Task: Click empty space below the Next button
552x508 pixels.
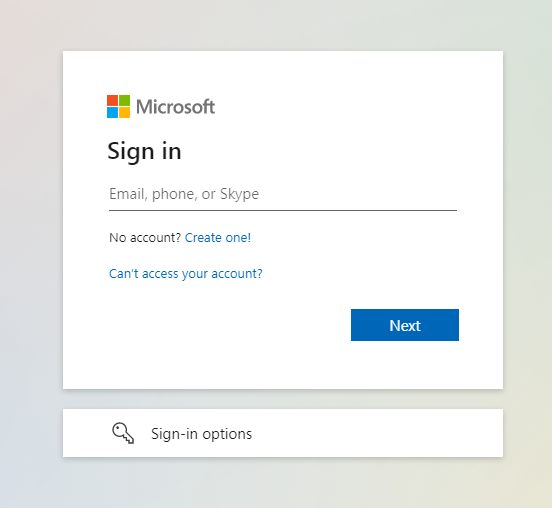Action: pyautogui.click(x=405, y=364)
